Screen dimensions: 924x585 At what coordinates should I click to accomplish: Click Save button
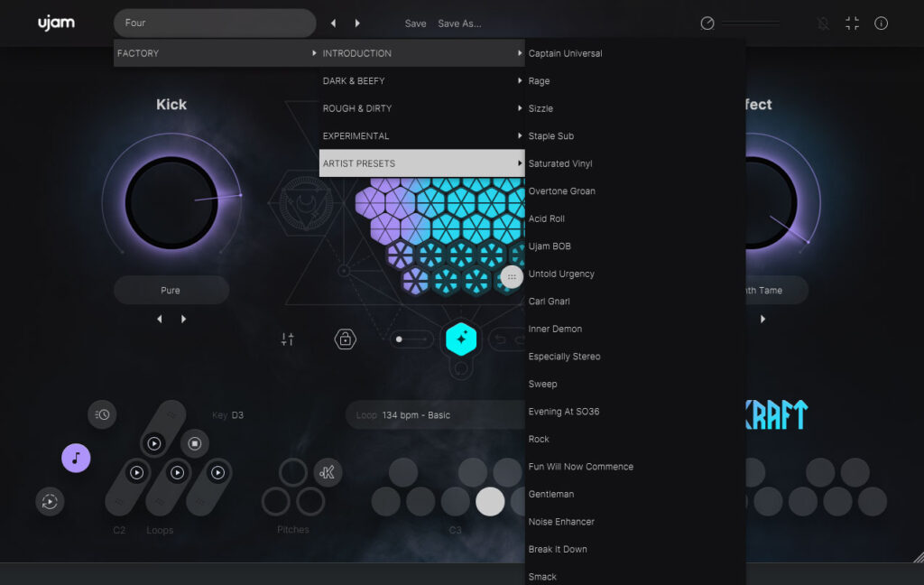(415, 23)
